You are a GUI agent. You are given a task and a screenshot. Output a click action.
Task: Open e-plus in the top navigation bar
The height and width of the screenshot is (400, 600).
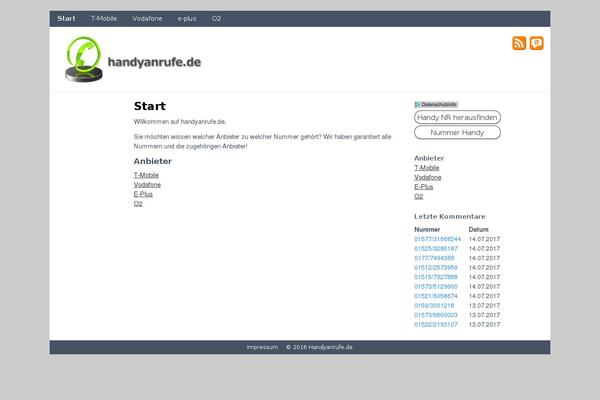pyautogui.click(x=187, y=18)
